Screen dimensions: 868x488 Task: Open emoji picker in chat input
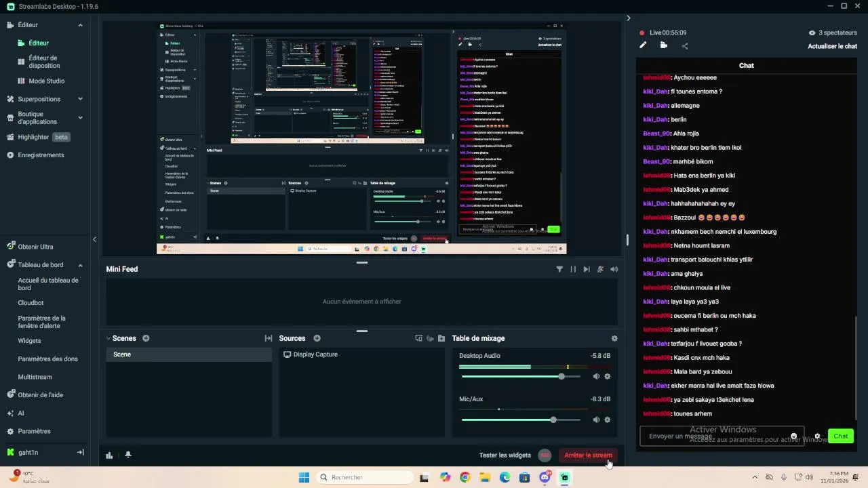794,436
